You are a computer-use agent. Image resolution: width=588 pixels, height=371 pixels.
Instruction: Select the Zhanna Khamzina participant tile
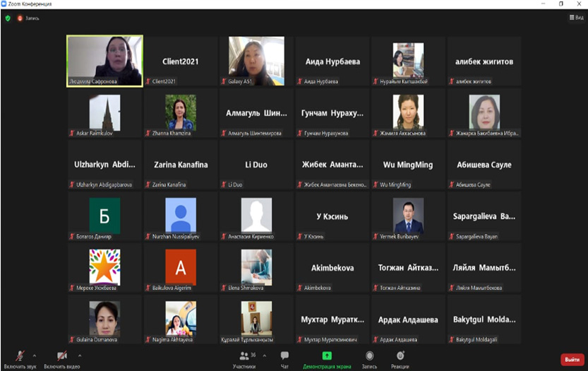point(180,112)
